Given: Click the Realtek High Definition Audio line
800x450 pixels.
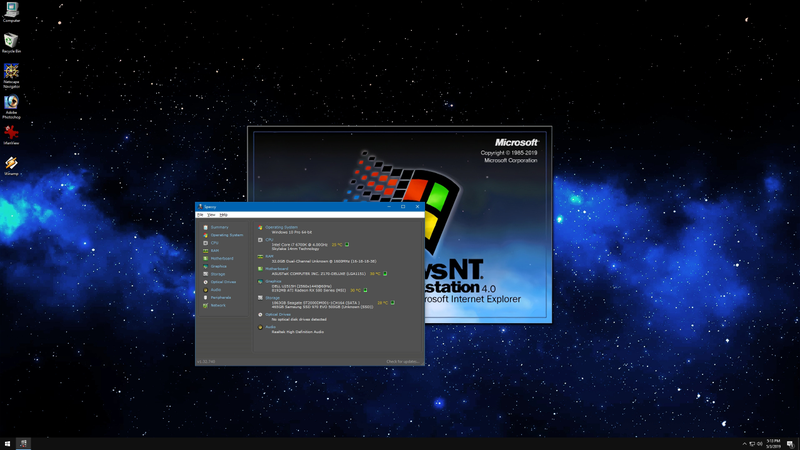Looking at the screenshot, I should [297, 332].
